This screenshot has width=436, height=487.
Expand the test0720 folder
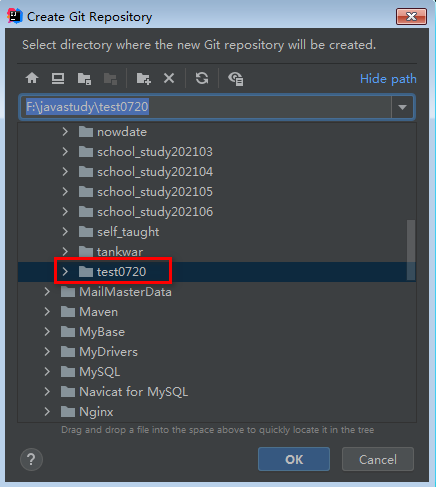pos(65,272)
